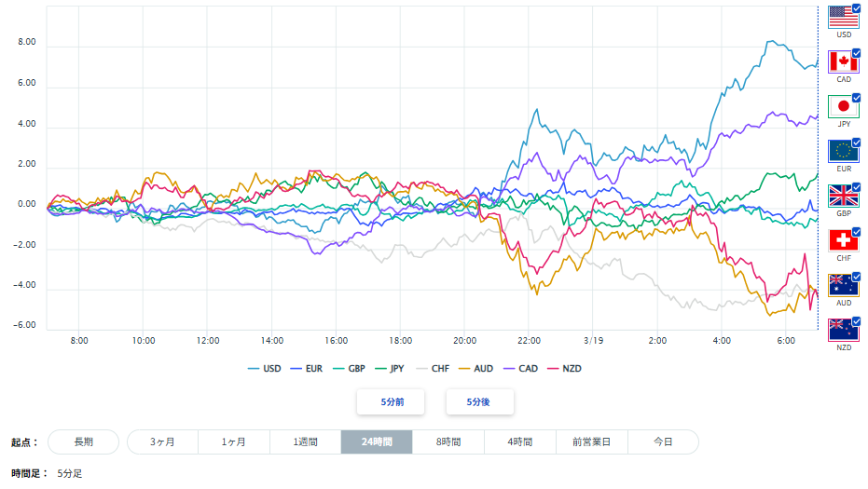
Task: Click the CAD Canadian flag icon
Action: 843,62
